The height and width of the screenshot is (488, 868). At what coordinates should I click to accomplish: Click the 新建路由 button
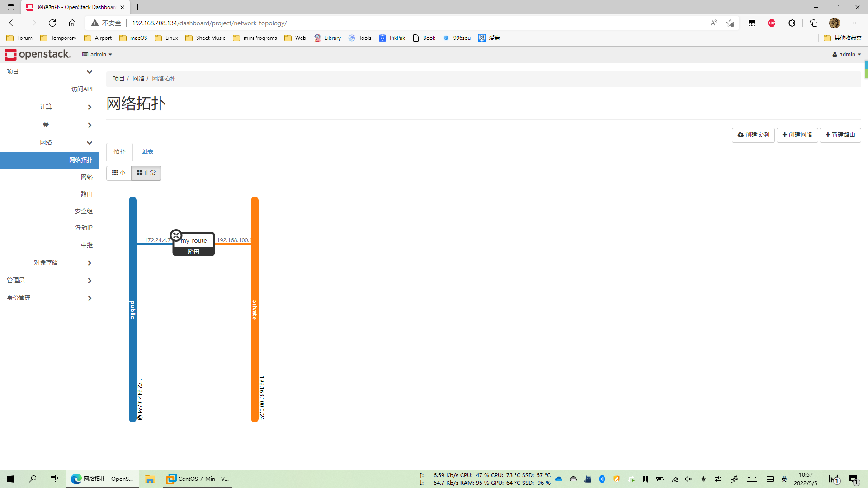click(840, 135)
